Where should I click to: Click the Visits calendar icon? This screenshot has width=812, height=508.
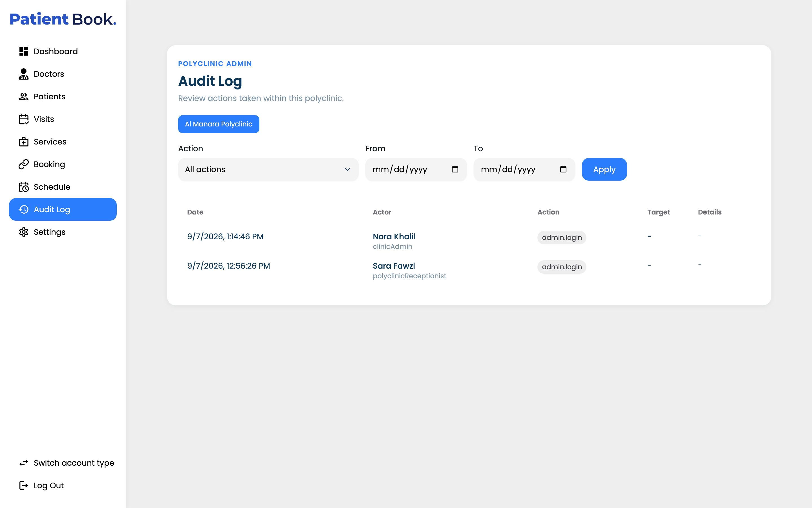coord(23,119)
